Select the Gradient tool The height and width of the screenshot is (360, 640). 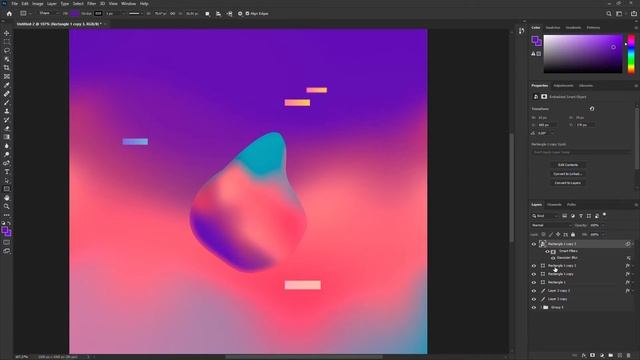pos(7,137)
